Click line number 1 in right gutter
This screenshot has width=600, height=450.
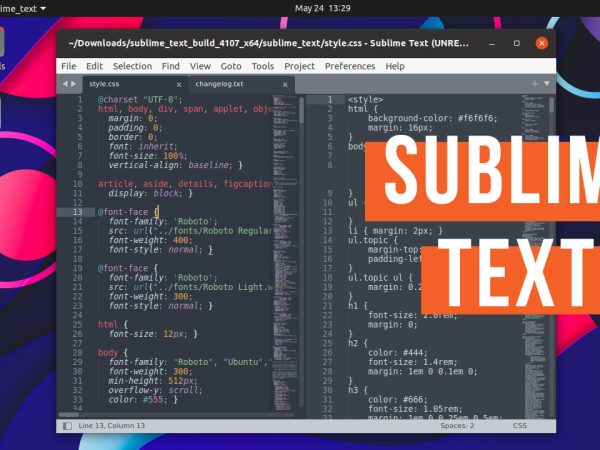[x=329, y=99]
